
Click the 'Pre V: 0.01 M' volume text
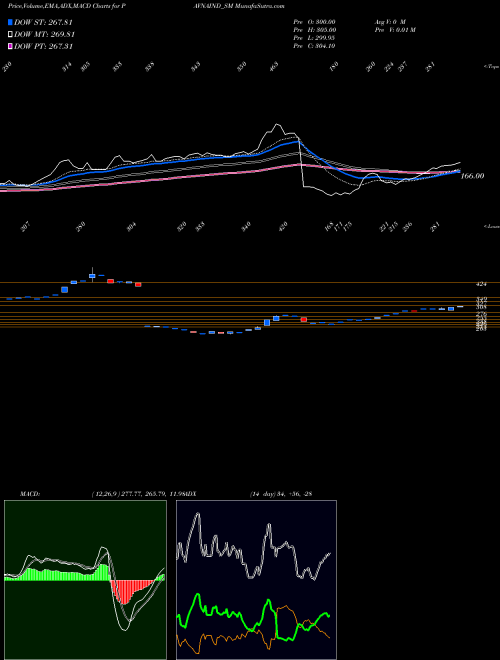(x=394, y=30)
